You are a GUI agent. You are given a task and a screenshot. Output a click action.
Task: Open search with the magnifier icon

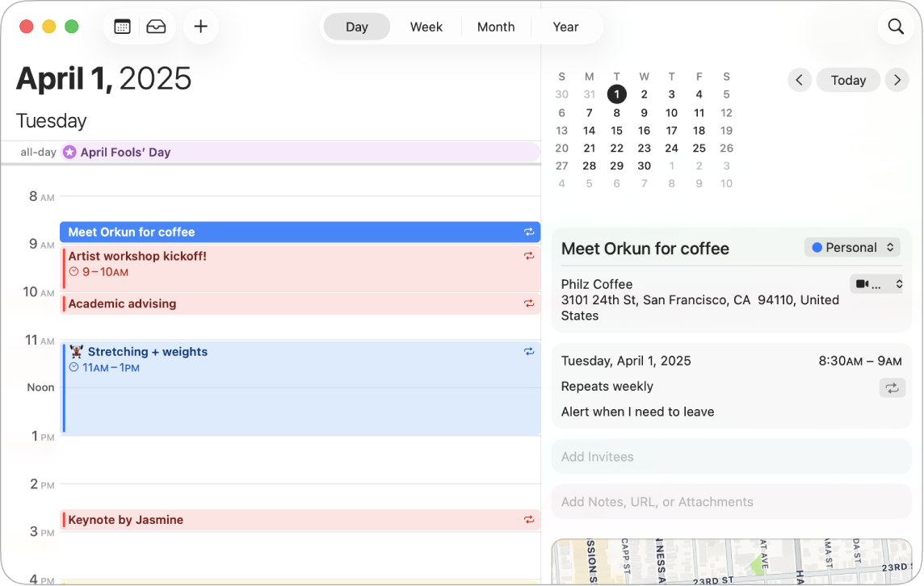[x=896, y=26]
